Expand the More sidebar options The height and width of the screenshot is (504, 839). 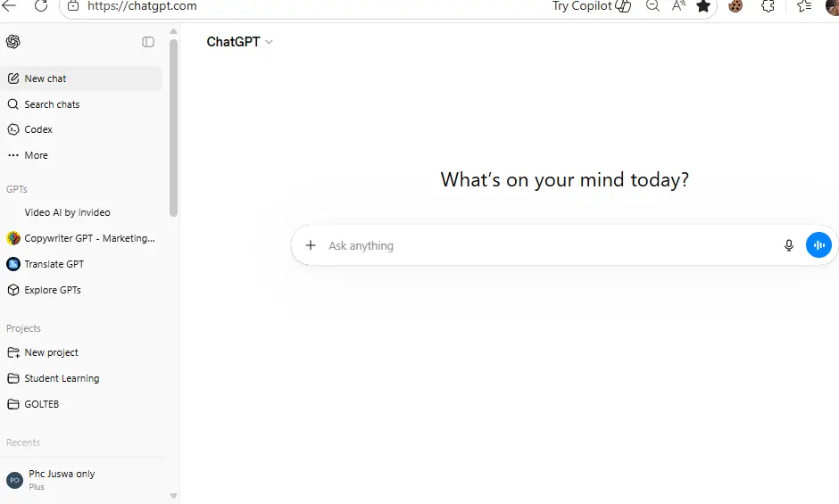tap(81, 155)
